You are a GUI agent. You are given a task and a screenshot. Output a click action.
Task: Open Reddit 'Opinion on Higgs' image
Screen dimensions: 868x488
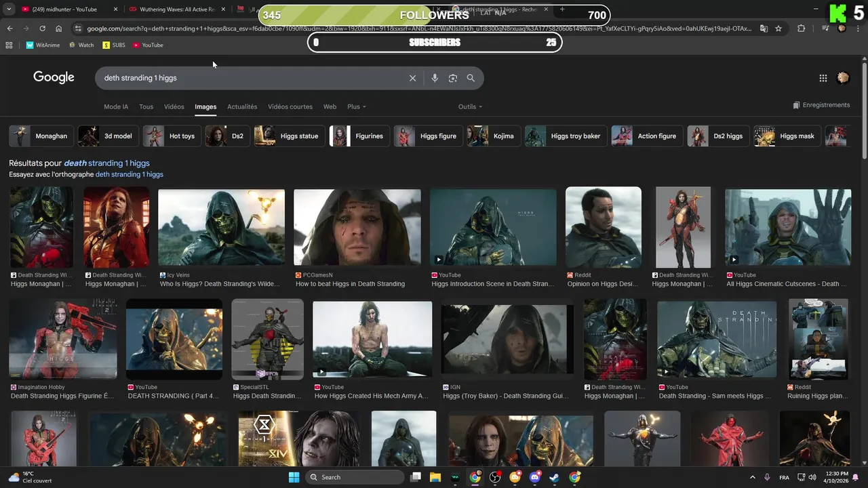point(604,227)
